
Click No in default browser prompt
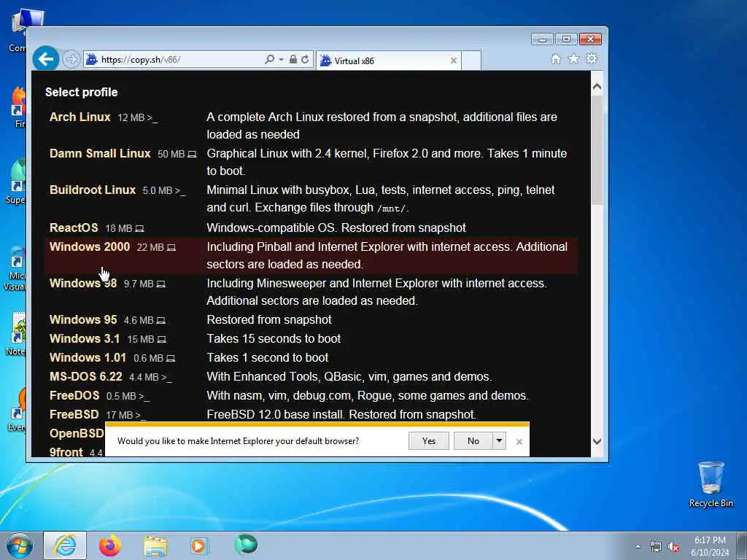coord(473,441)
